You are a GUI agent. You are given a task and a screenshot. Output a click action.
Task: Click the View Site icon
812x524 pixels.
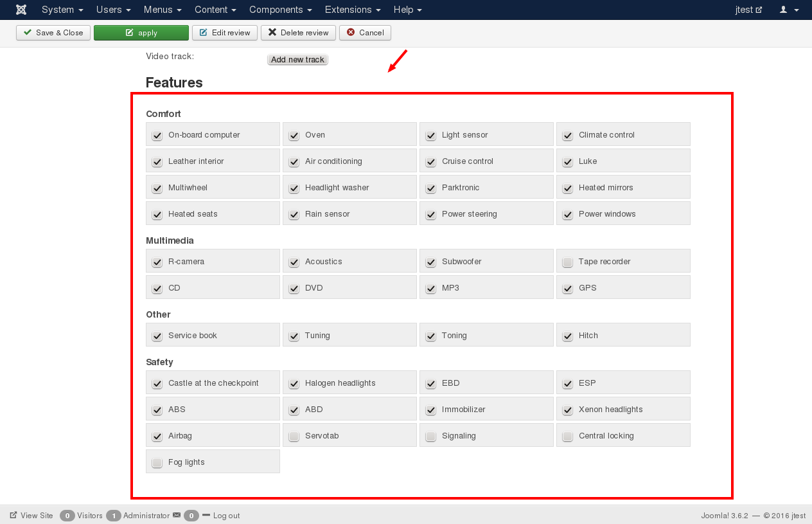click(x=13, y=516)
